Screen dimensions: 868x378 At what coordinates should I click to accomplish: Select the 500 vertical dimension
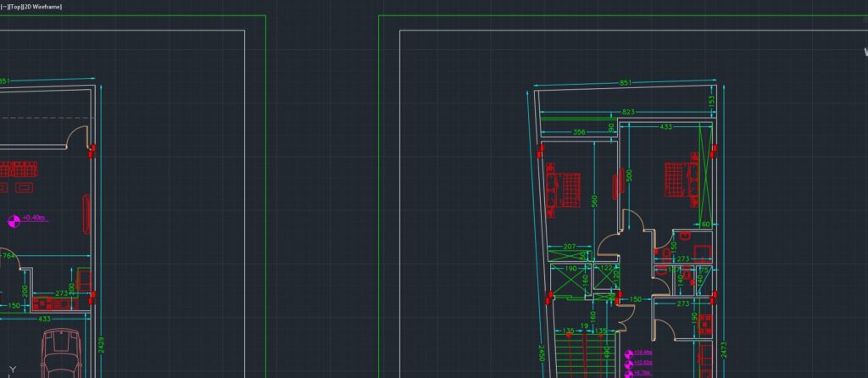629,175
